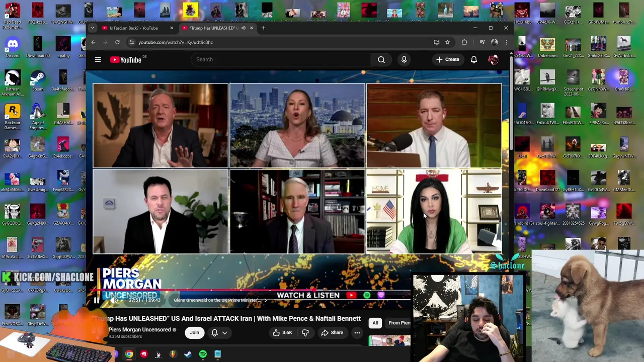Select the 'From Piers' filter chip
644x362 pixels.
pos(399,323)
